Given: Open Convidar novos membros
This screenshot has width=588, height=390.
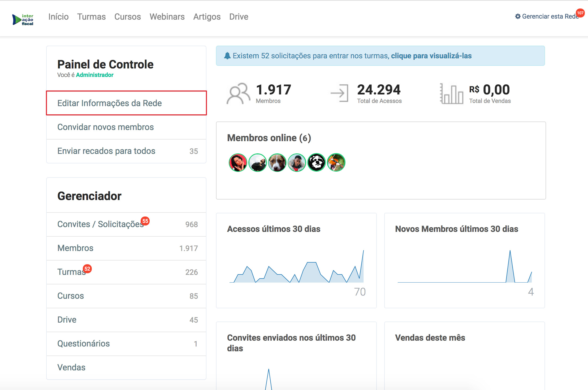Looking at the screenshot, I should coord(106,127).
